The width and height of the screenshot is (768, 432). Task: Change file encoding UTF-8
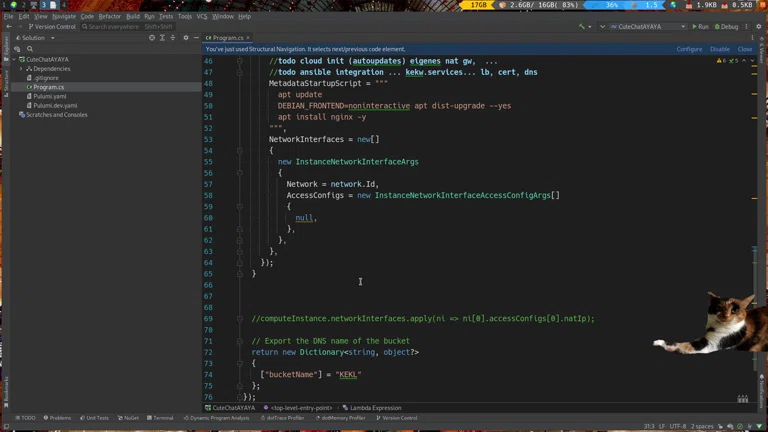(x=678, y=426)
